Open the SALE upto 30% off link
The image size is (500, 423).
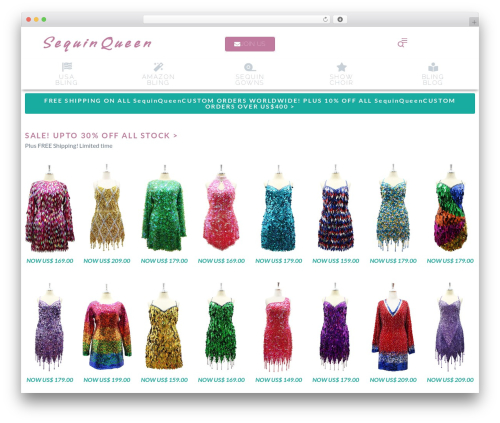coord(101,136)
